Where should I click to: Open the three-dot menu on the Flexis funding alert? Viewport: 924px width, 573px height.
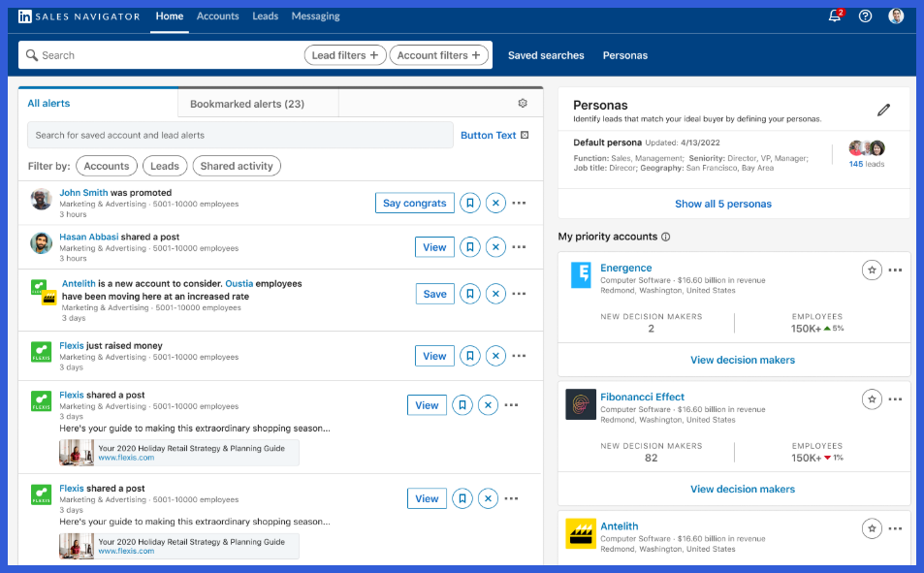tap(519, 356)
